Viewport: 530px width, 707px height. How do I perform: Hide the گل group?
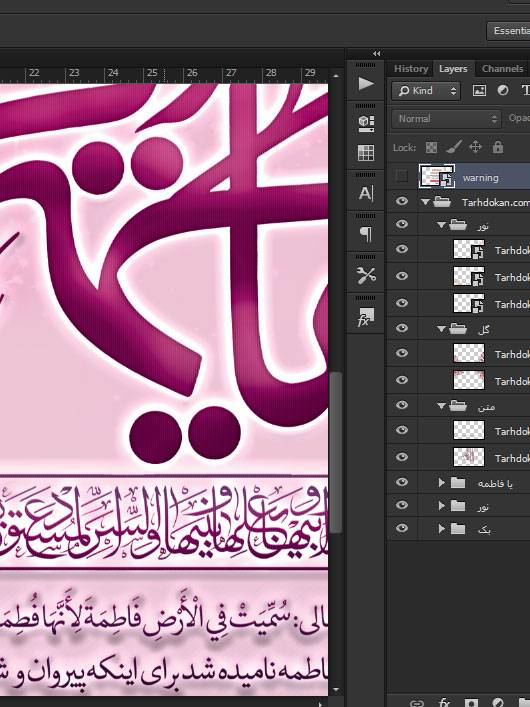[402, 328]
